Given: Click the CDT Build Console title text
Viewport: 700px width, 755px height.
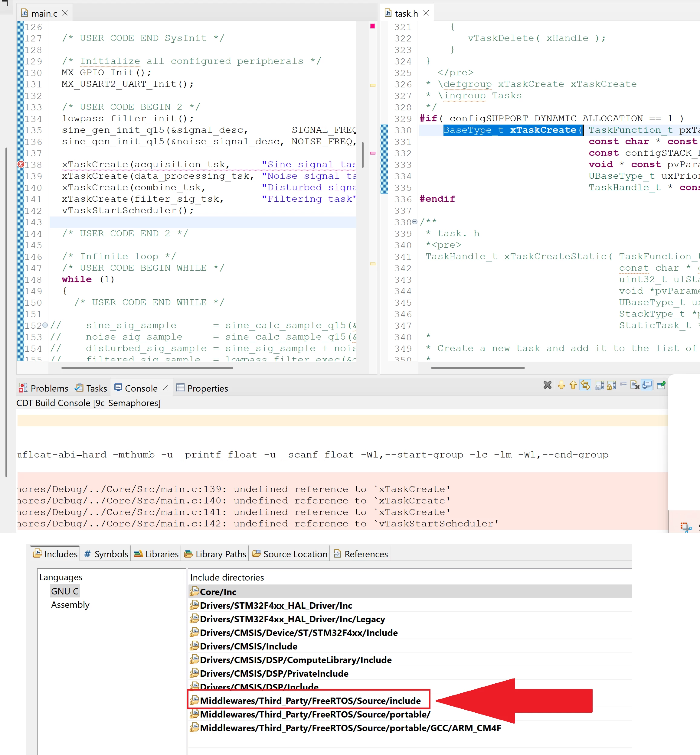Looking at the screenshot, I should coord(88,403).
